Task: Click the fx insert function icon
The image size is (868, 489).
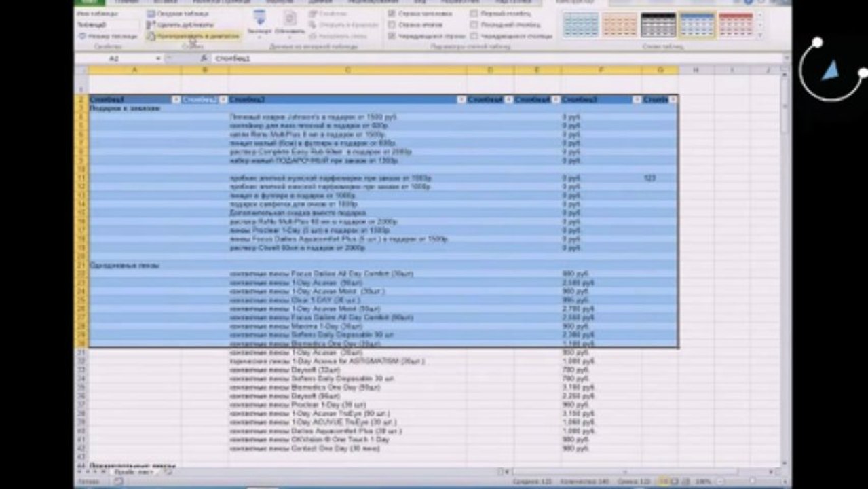Action: click(204, 59)
